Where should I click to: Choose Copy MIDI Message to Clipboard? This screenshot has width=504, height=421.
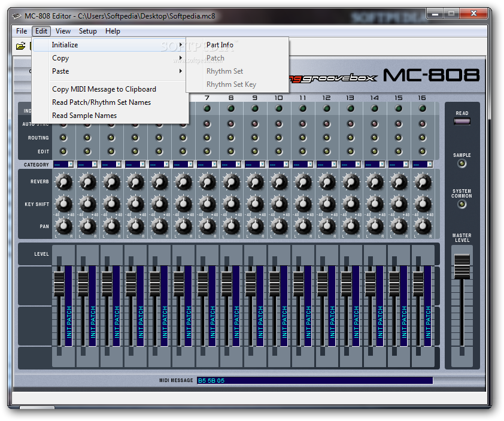[110, 89]
